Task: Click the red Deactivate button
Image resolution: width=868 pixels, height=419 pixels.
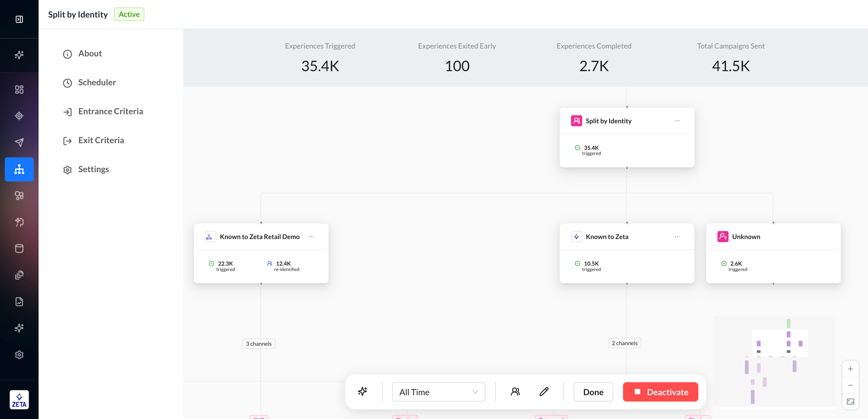Action: 660,392
